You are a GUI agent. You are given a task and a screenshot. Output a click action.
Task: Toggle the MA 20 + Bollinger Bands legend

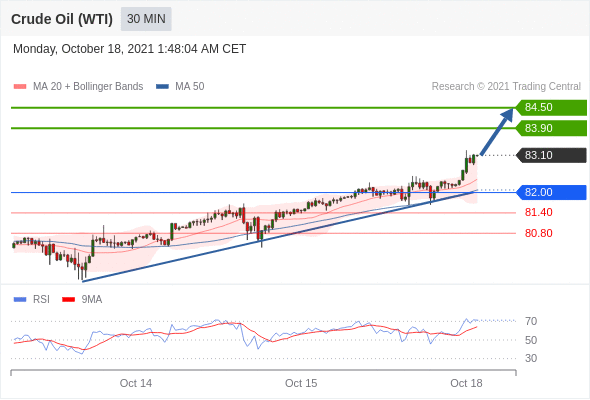pos(88,87)
